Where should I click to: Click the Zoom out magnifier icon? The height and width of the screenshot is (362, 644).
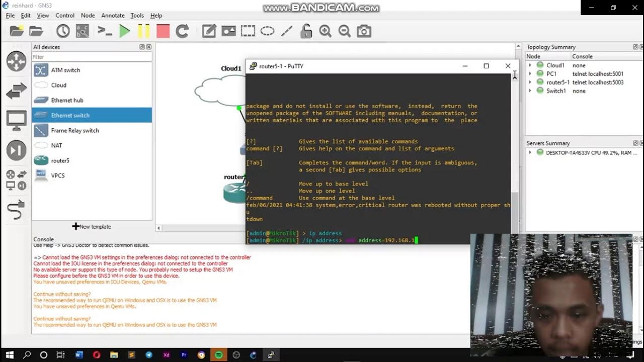pyautogui.click(x=344, y=31)
